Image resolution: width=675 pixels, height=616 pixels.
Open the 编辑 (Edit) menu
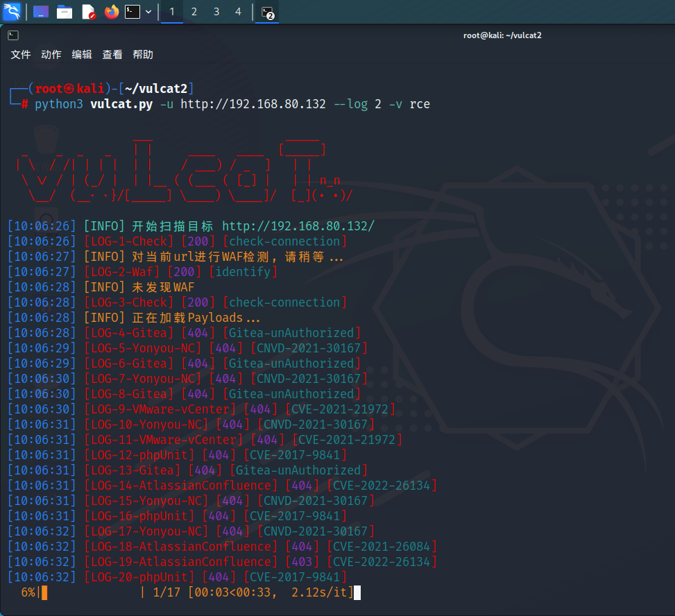(82, 55)
